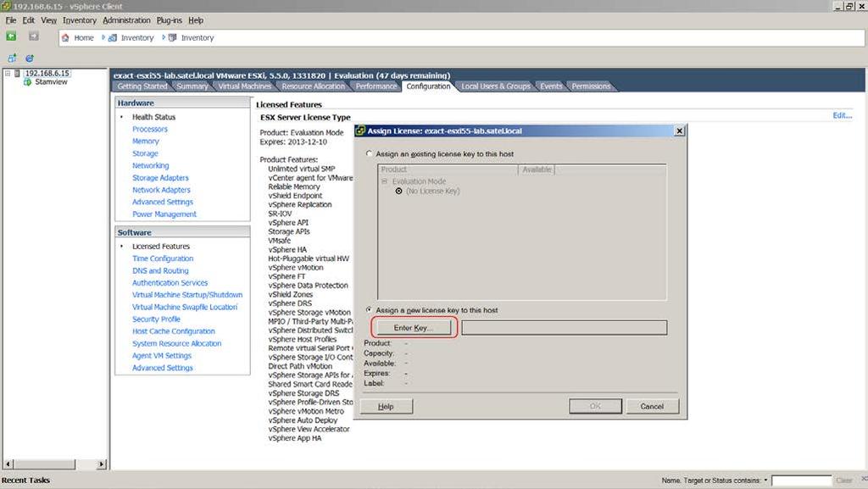
Task: Open Virtual Machine Startup/Shutdown link
Action: coord(187,295)
